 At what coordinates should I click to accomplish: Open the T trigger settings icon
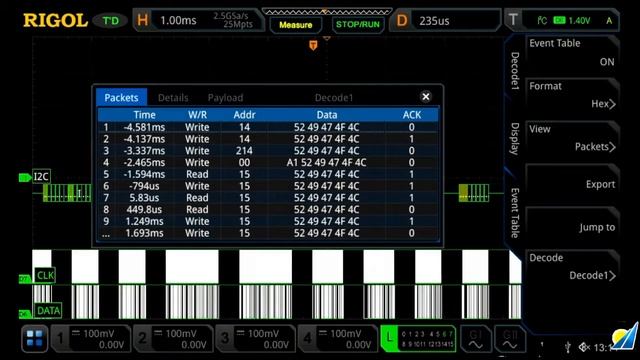[x=513, y=20]
